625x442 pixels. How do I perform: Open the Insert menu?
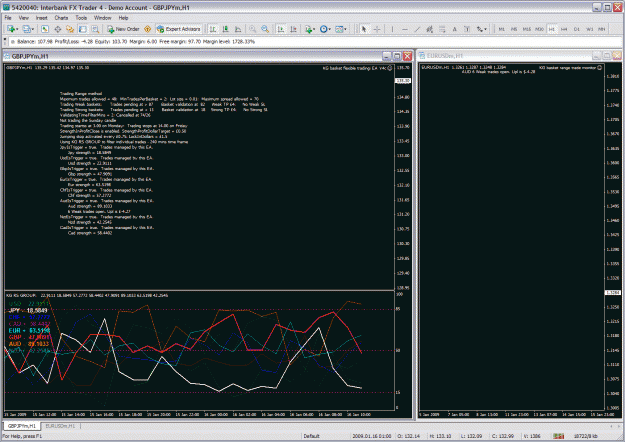click(41, 18)
